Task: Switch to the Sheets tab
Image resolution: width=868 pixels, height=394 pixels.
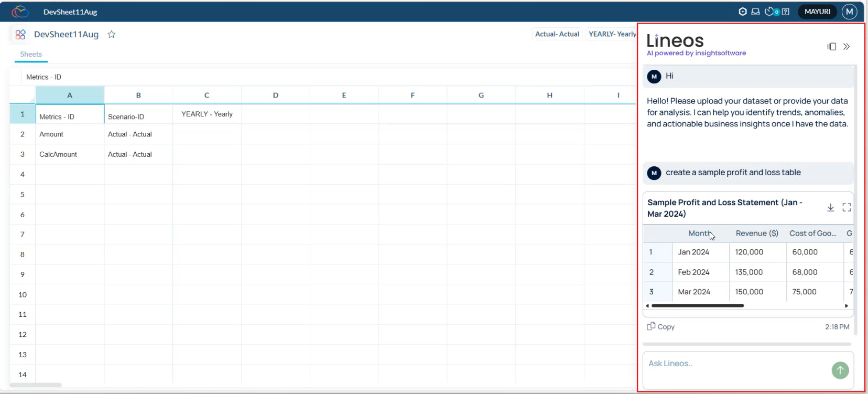Action: tap(31, 54)
